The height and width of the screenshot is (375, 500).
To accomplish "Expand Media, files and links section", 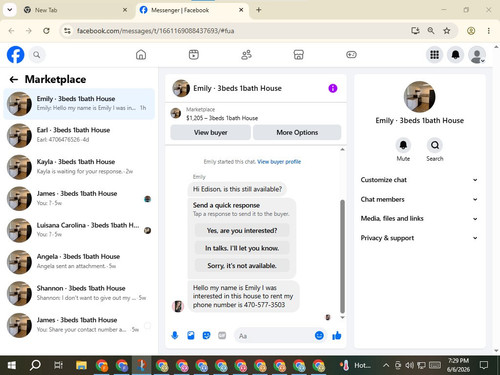I will [419, 219].
